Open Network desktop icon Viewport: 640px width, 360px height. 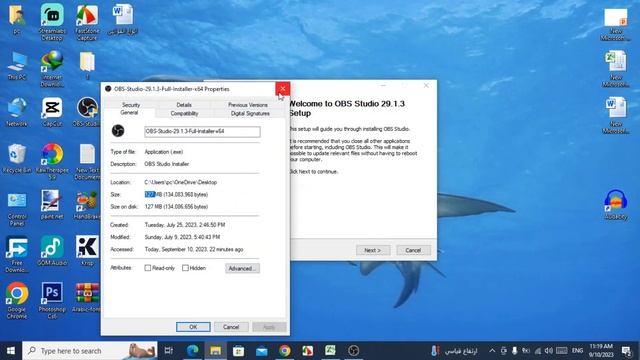pyautogui.click(x=17, y=112)
